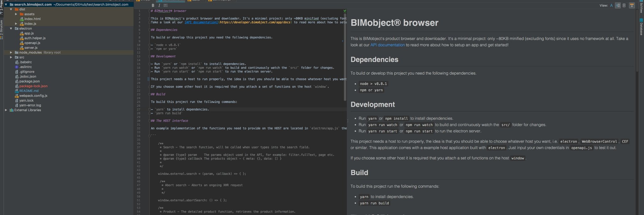This screenshot has width=644, height=215.
Task: Click the 'BIMobject® browser' preview title
Action: [394, 23]
